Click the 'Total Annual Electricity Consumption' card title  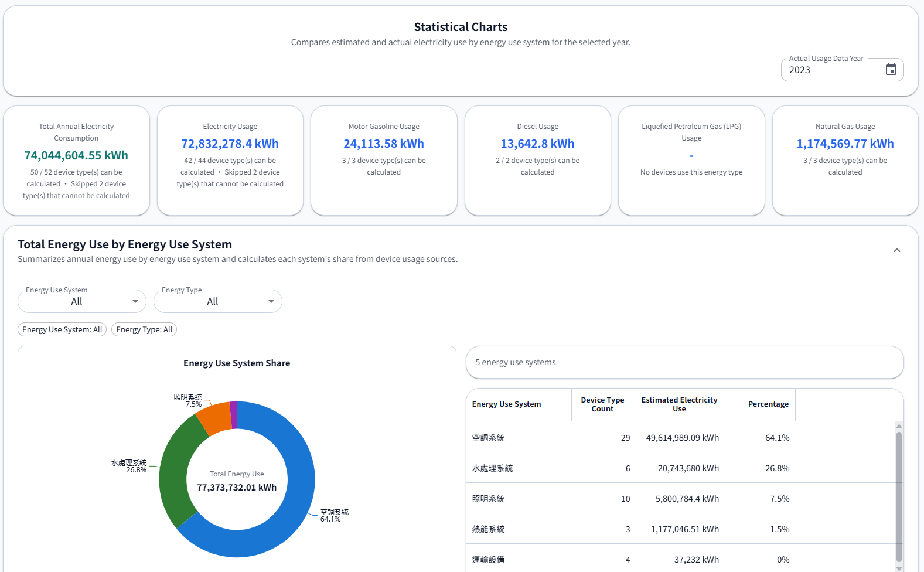(76, 132)
